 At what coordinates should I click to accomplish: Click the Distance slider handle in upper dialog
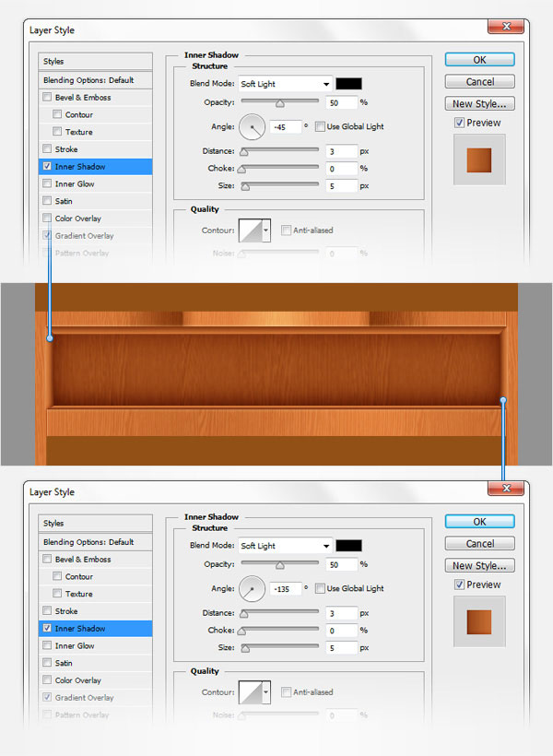click(244, 152)
